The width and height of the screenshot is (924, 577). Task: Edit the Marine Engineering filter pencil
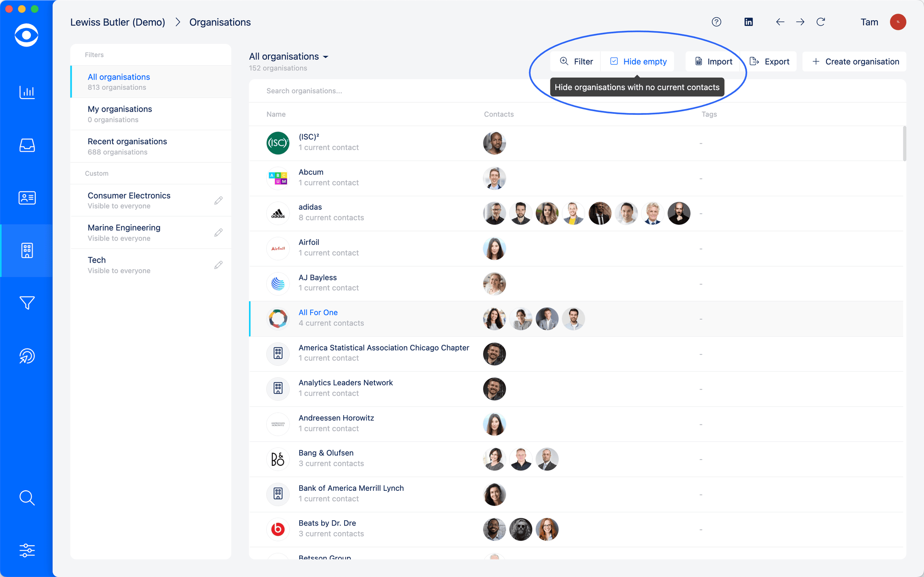pyautogui.click(x=218, y=233)
